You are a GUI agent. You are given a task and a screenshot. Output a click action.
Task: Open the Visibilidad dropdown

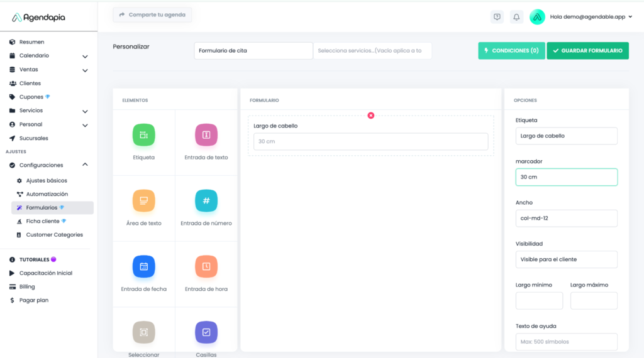click(x=566, y=259)
